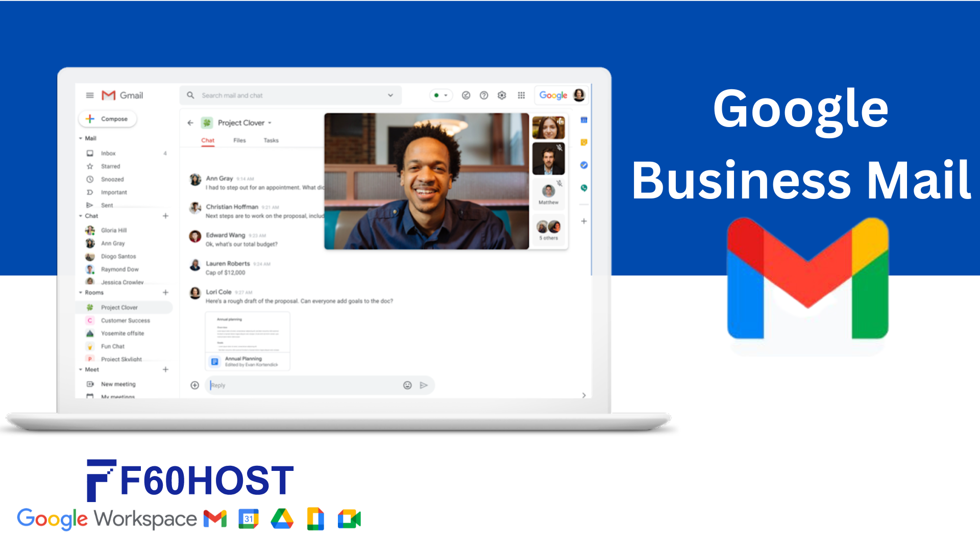Click the Search mail and chat field

(x=290, y=95)
